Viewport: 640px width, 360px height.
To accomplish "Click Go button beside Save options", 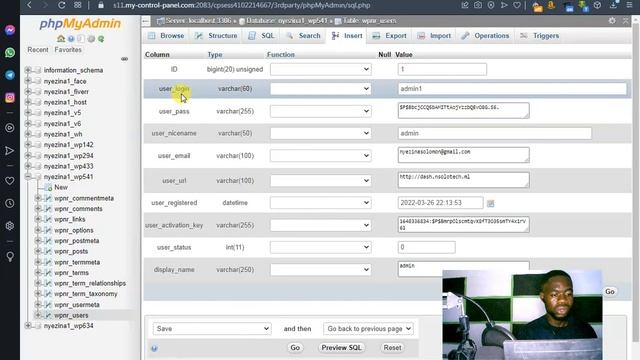I will (295, 348).
